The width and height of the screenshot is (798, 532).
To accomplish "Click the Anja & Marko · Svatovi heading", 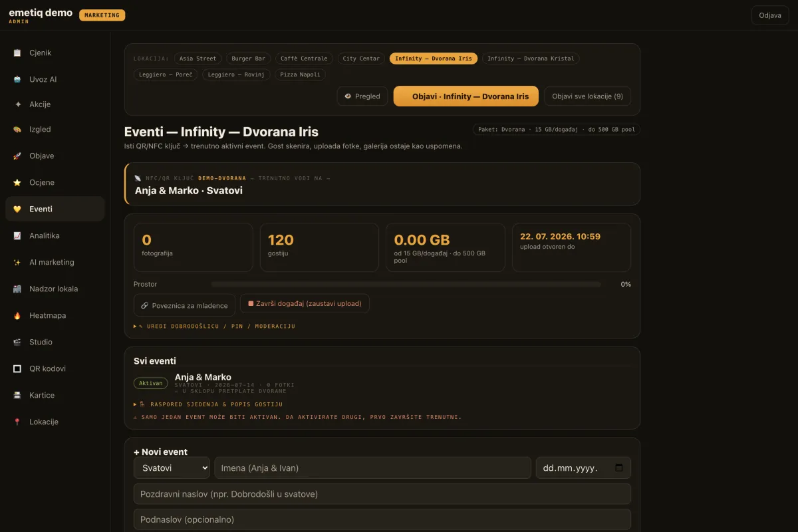I will tap(189, 190).
